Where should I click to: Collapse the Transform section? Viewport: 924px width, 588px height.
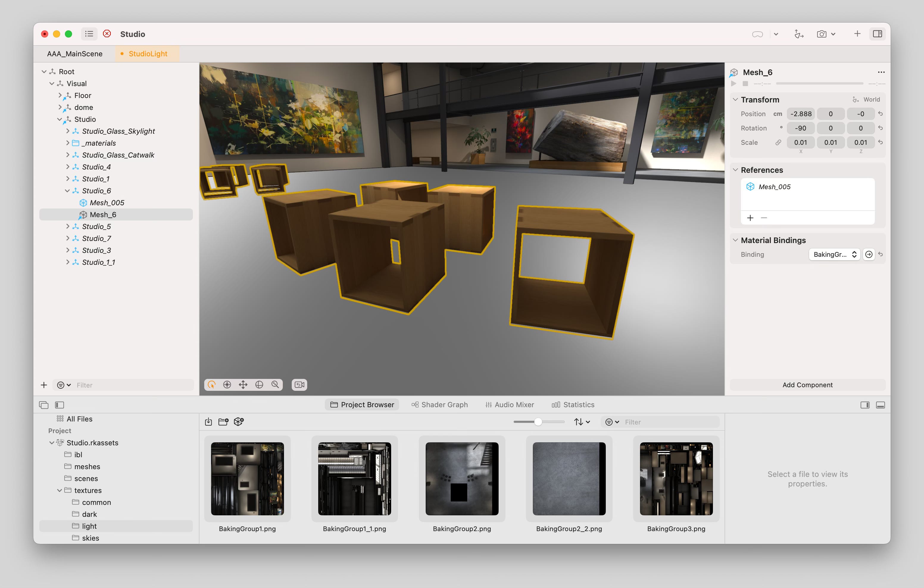coord(735,99)
